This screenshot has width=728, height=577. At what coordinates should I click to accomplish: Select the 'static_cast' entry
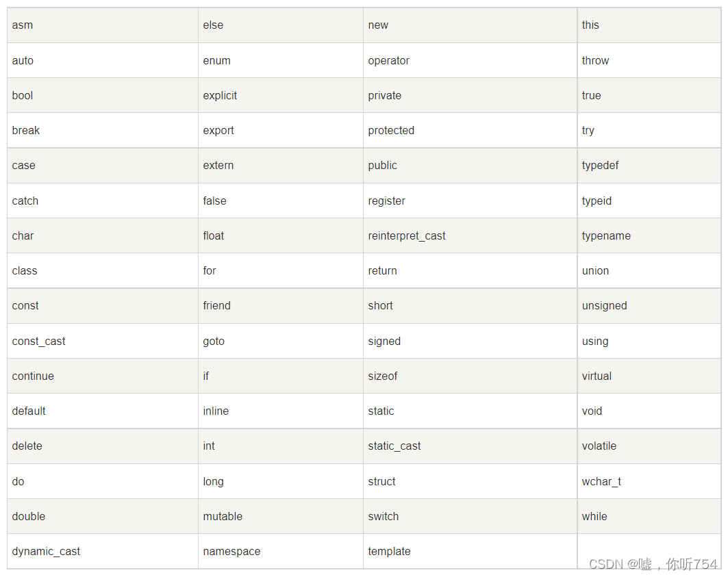[470, 446]
